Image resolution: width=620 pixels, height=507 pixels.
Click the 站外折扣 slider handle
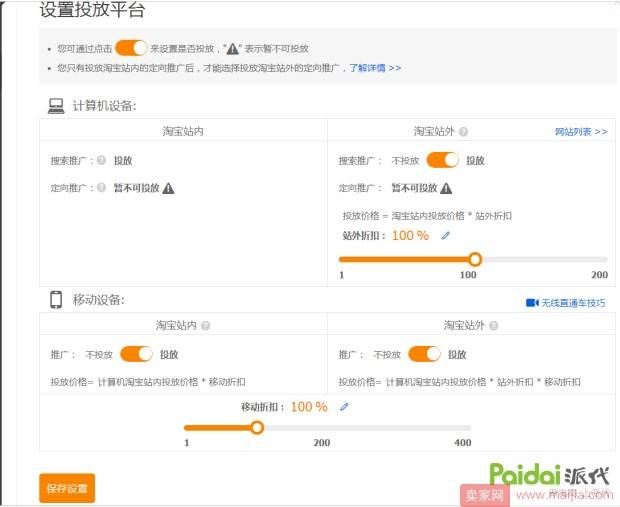pos(475,259)
